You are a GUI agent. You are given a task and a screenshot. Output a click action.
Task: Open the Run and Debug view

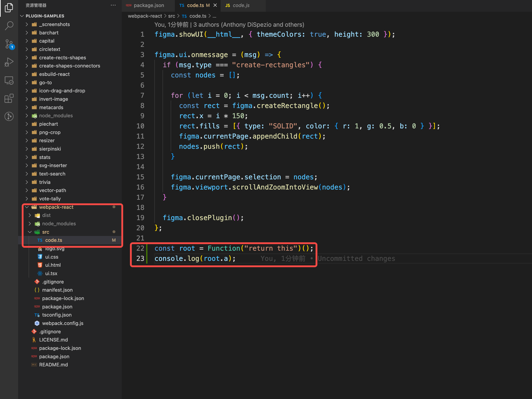click(9, 62)
